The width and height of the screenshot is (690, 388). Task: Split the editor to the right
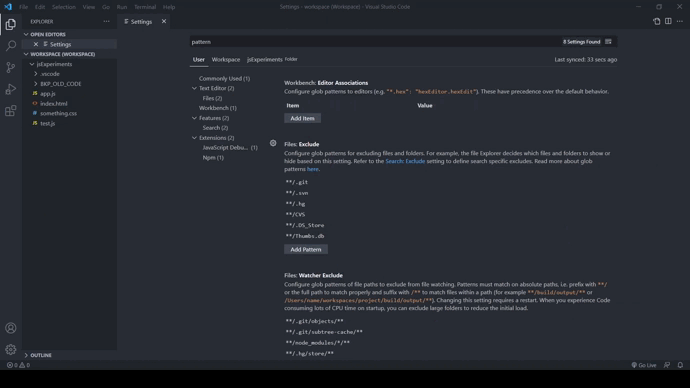tap(668, 21)
